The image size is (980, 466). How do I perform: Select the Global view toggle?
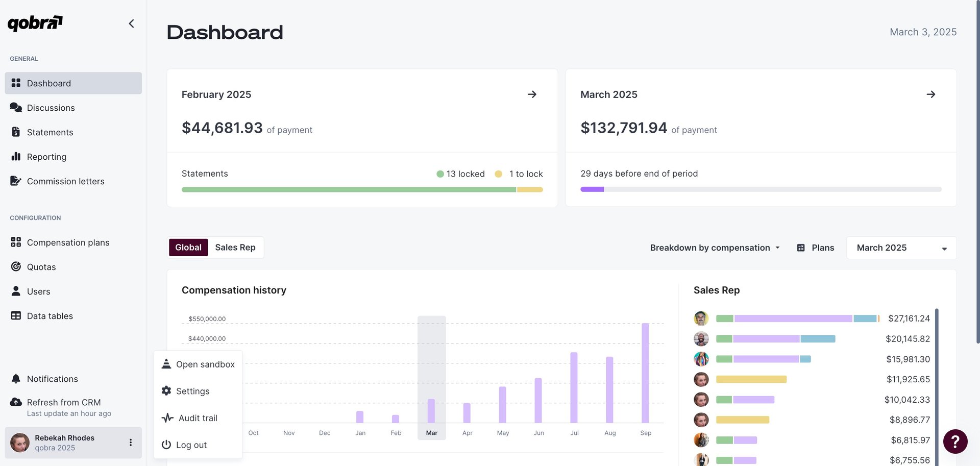(x=188, y=248)
